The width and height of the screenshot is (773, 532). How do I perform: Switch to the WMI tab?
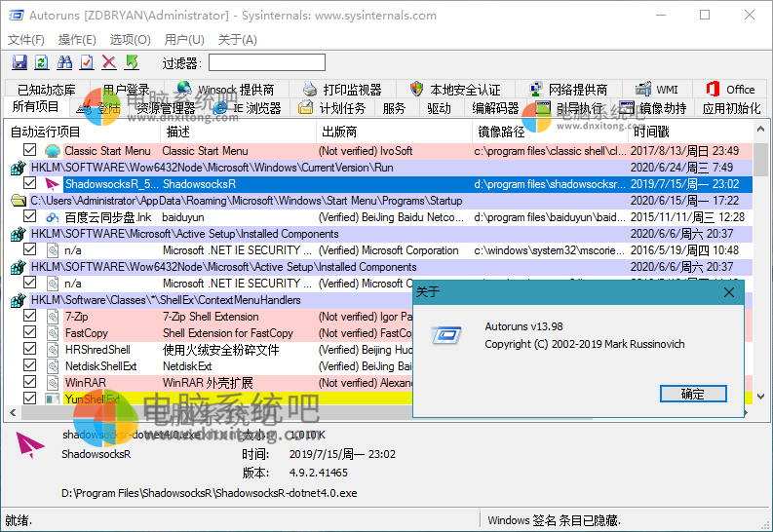(657, 90)
